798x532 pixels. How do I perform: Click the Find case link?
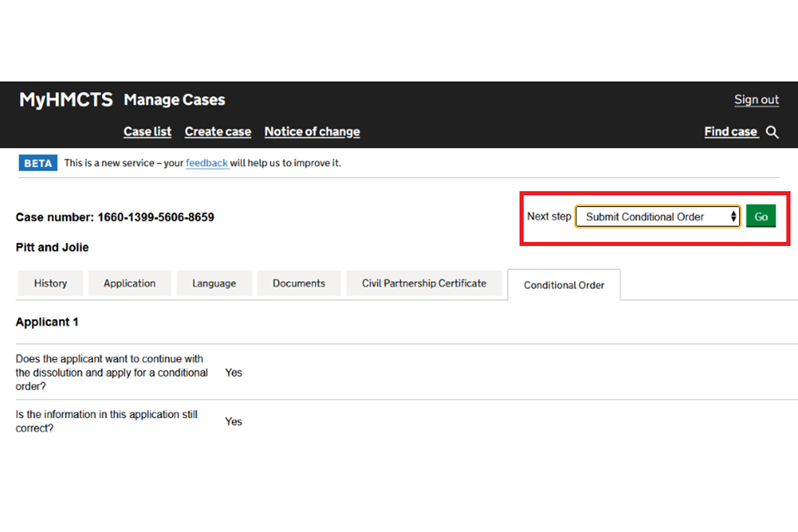(731, 131)
